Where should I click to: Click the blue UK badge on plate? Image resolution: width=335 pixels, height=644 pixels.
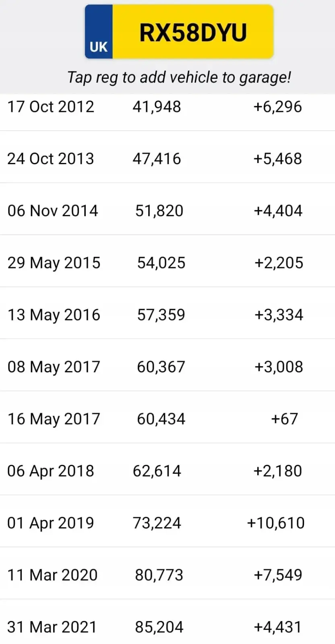pos(99,33)
